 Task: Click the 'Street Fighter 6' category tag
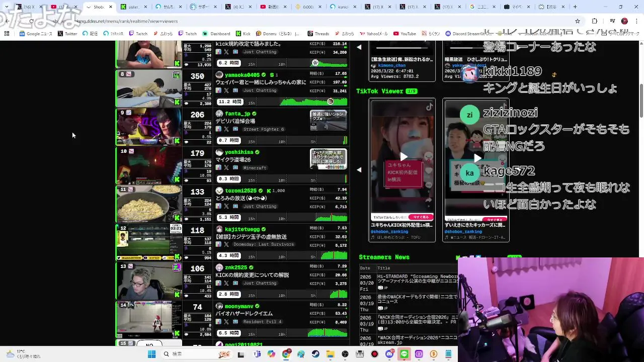coord(264,129)
